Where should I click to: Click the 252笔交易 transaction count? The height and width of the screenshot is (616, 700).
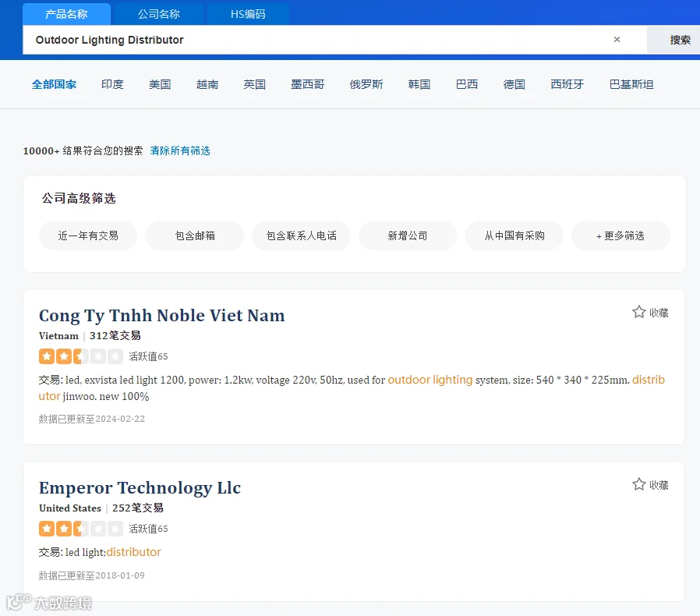tap(137, 508)
